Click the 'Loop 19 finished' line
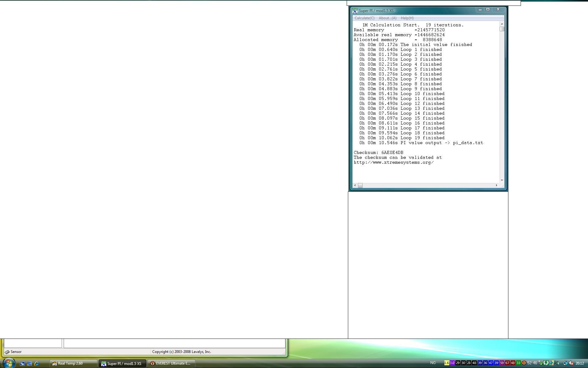The height and width of the screenshot is (368, 588). (402, 138)
